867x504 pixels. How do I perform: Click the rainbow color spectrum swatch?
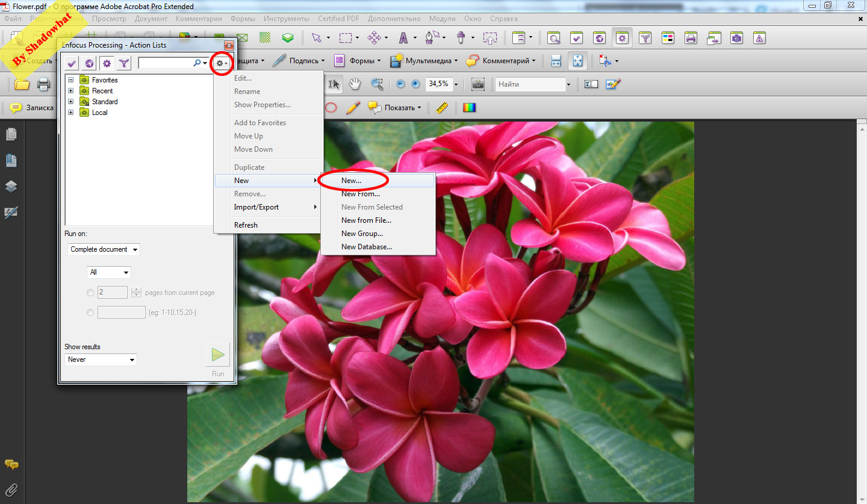[x=469, y=108]
